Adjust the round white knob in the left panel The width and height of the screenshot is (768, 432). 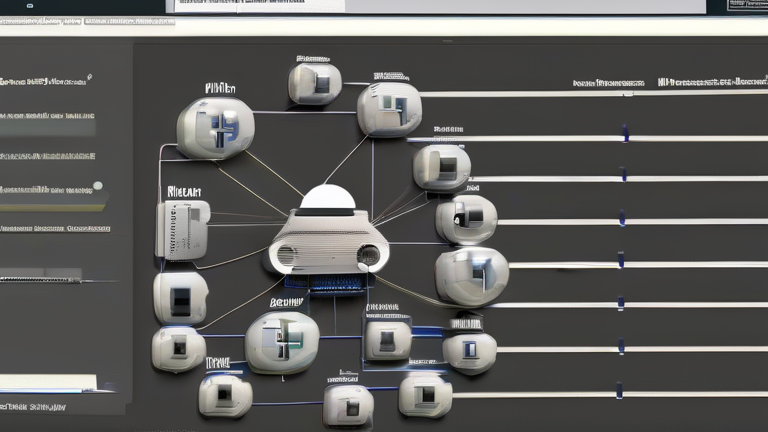click(98, 186)
